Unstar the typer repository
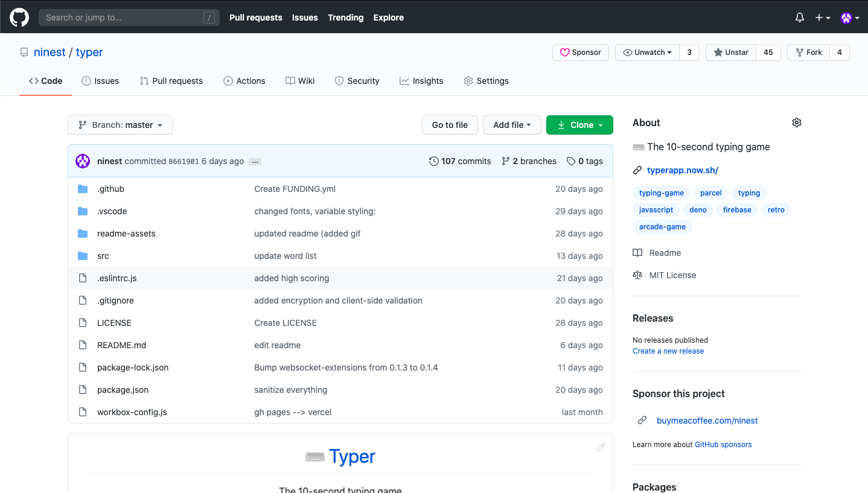 pyautogui.click(x=731, y=52)
